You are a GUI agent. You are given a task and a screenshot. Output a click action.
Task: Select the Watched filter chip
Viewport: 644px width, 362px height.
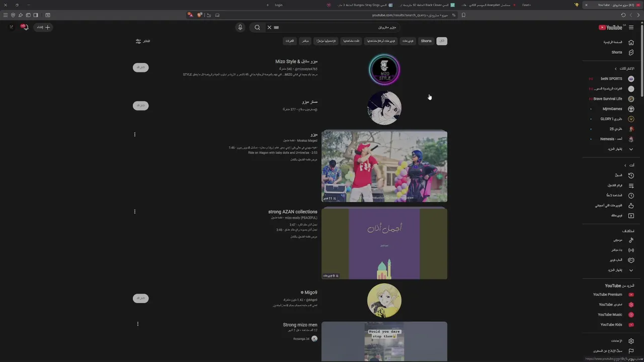(351, 41)
